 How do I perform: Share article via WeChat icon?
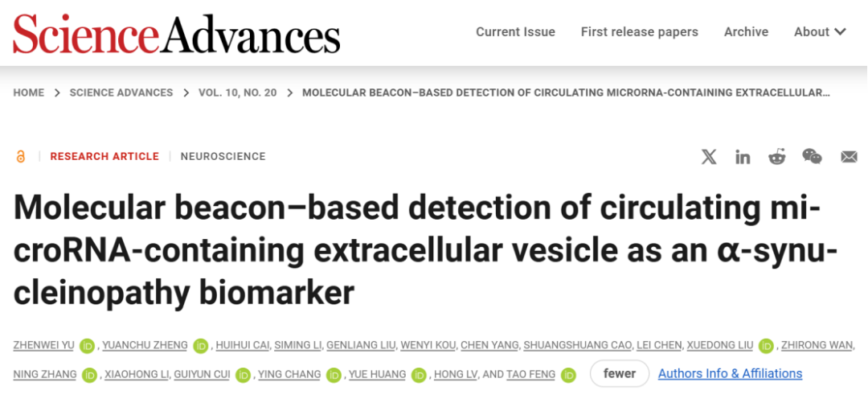[x=812, y=157]
